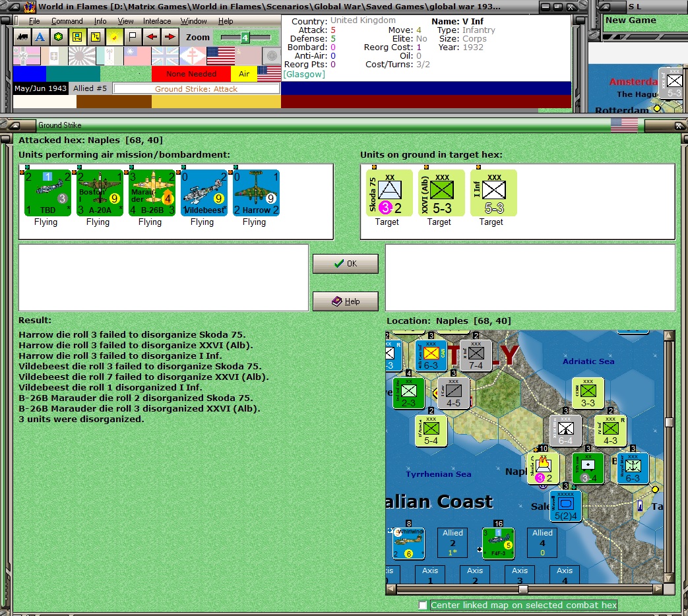Image resolution: width=688 pixels, height=616 pixels.
Task: Select the Boston A-20A aircraft counter
Action: (100, 193)
